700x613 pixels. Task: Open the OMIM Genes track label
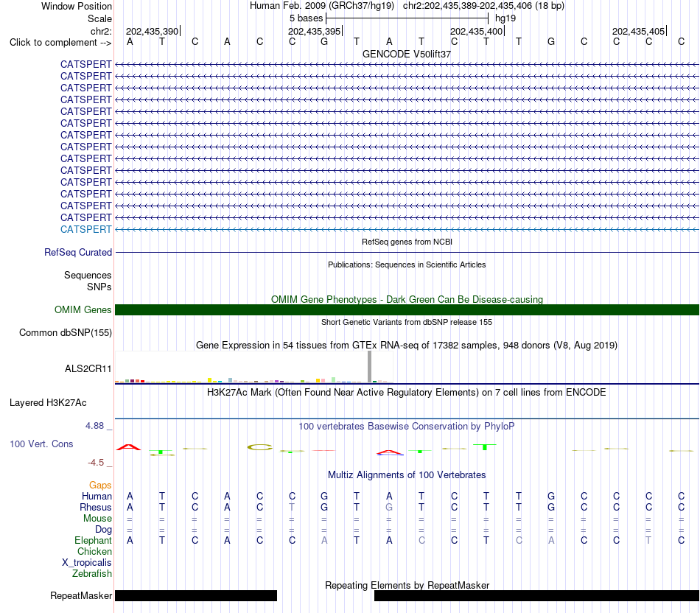[83, 310]
